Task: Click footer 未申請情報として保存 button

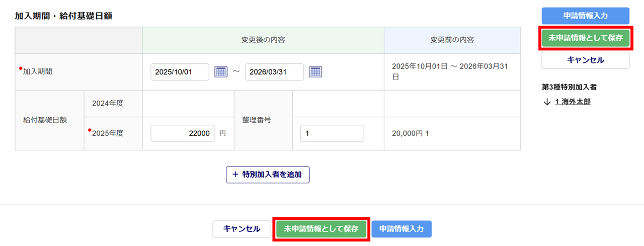Action: (321, 229)
